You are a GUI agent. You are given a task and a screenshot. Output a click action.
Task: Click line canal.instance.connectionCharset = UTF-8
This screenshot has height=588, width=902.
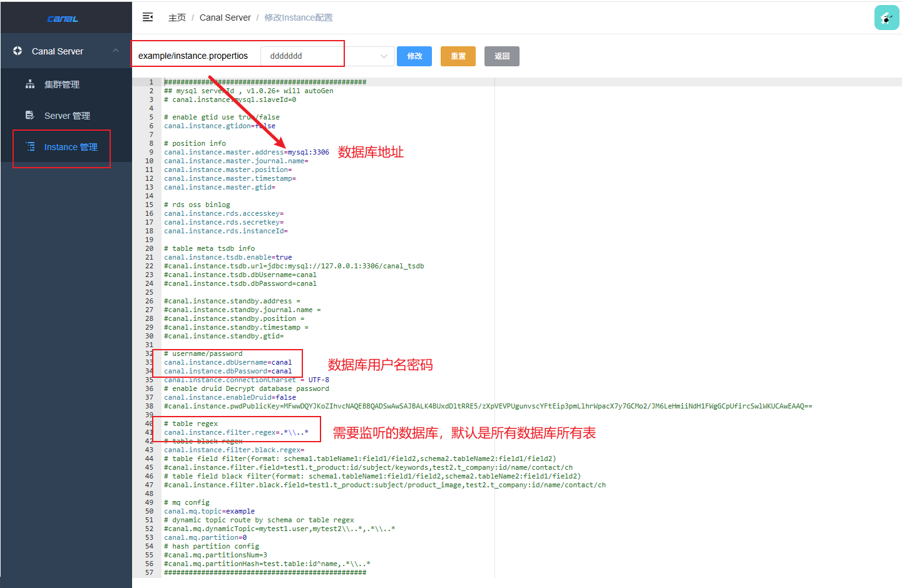point(247,380)
